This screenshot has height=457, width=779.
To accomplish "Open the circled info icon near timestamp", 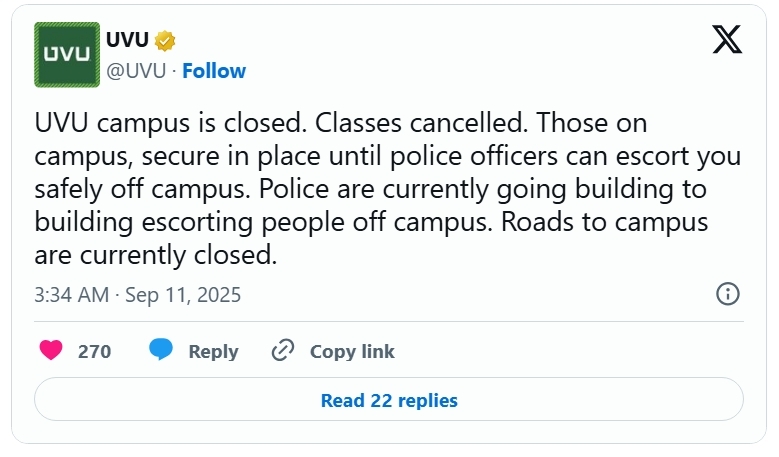I will click(728, 294).
